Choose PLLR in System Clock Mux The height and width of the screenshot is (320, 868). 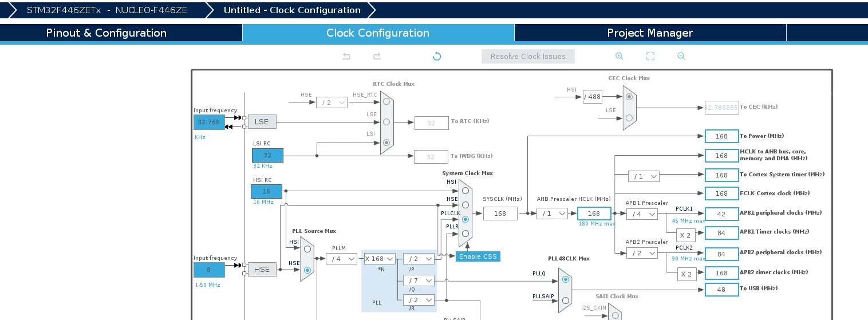click(465, 234)
